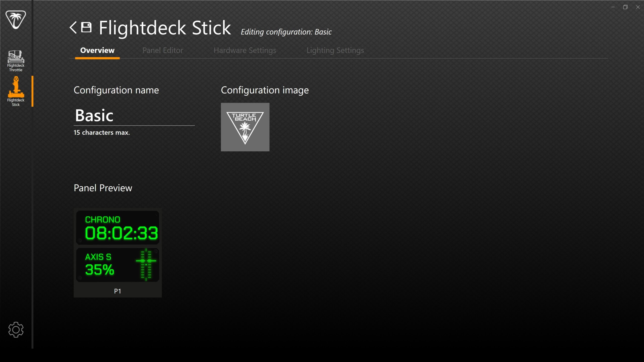This screenshot has height=362, width=644.
Task: Click the CHRONO timer widget preview
Action: (118, 228)
